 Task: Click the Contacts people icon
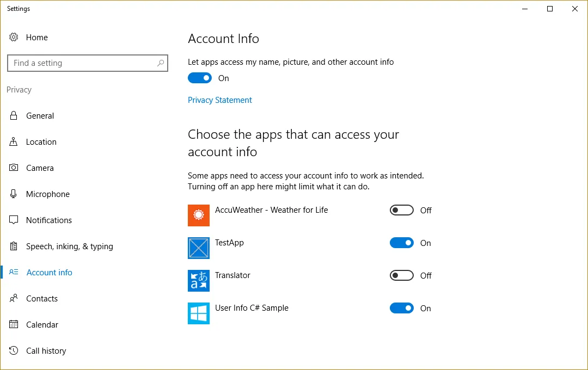pyautogui.click(x=14, y=298)
